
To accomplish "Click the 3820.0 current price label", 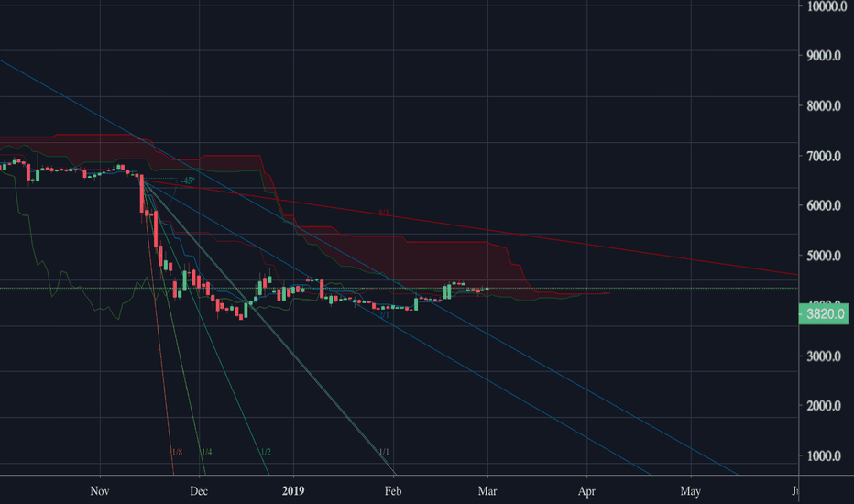I will pos(824,314).
